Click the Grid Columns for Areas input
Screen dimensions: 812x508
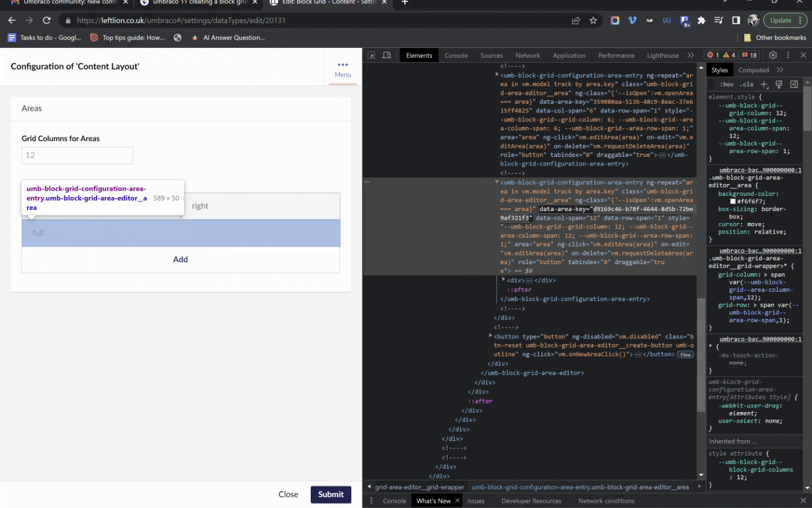coord(77,155)
